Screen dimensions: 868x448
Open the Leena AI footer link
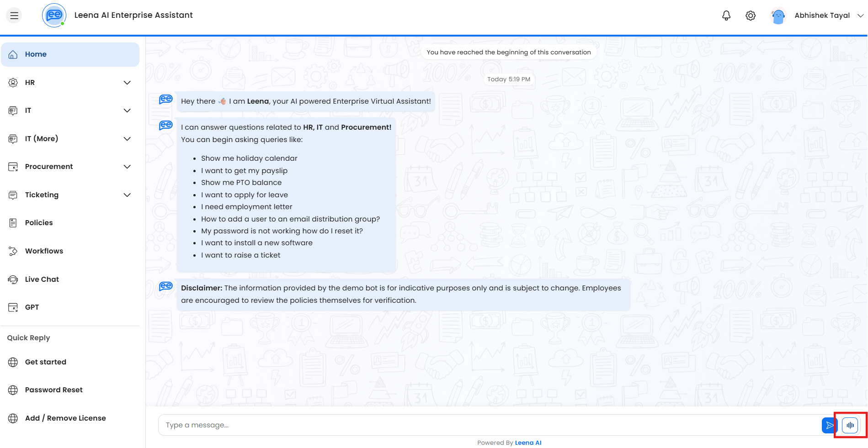tap(528, 443)
